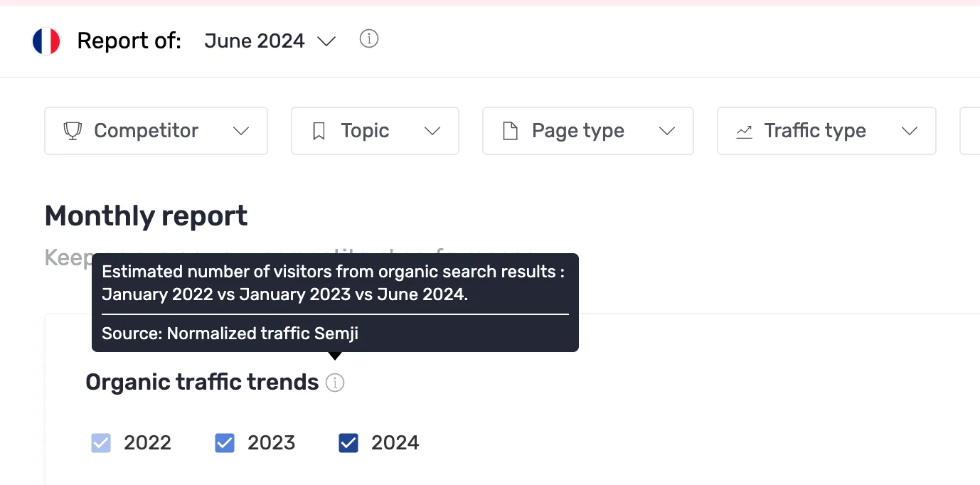Click the document icon in the Page type filter
The height and width of the screenshot is (485, 980).
(510, 131)
